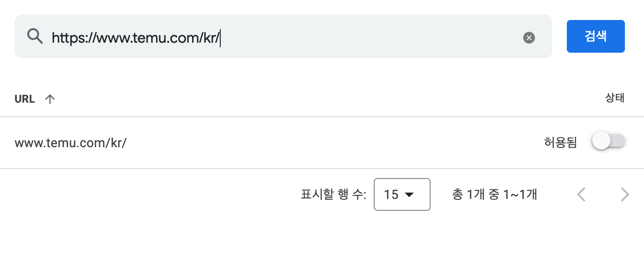
Task: Click the 허용됨 status label
Action: click(x=560, y=142)
